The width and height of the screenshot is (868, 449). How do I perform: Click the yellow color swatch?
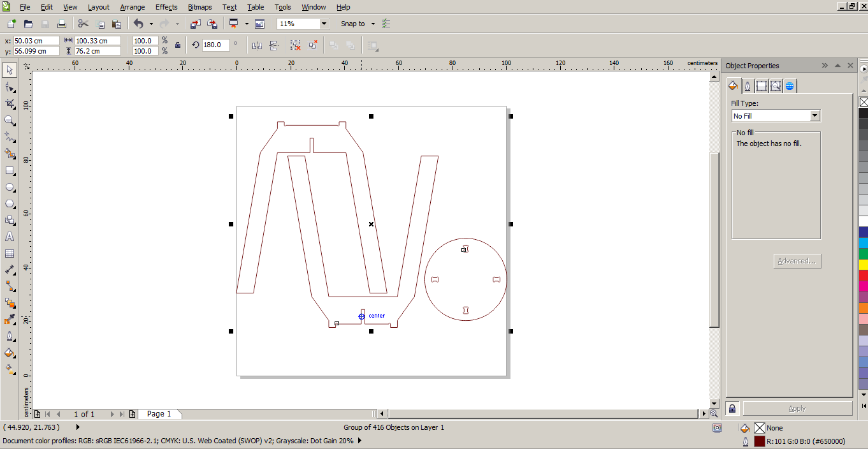[864, 265]
